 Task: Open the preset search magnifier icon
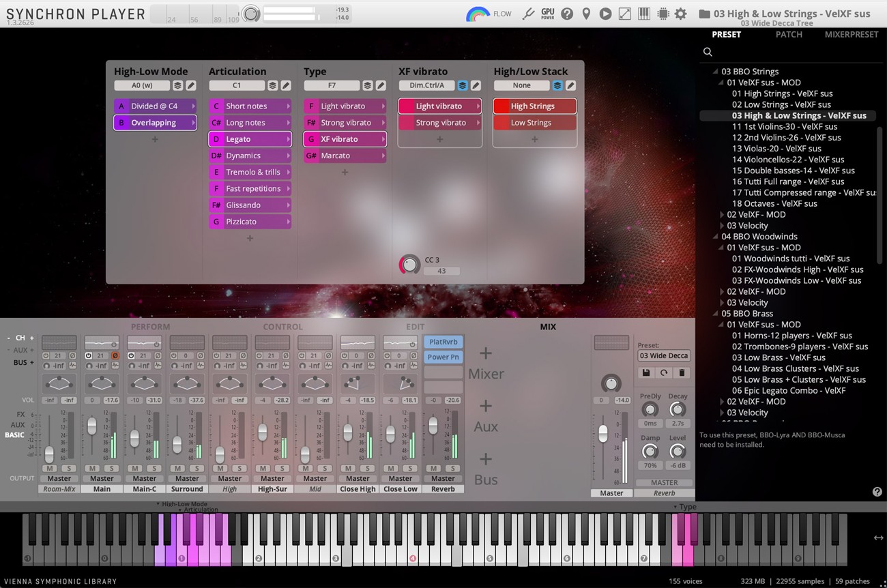[x=708, y=52]
